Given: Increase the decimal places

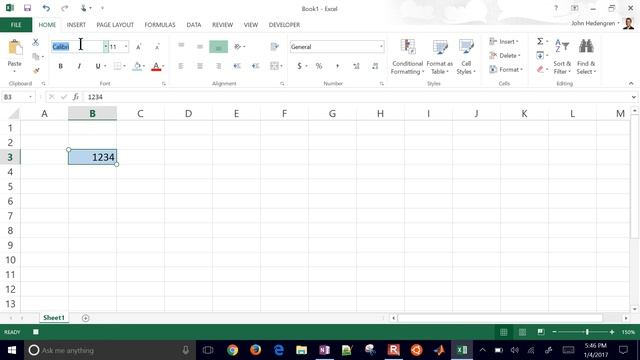Looking at the screenshot, I should click(x=356, y=66).
